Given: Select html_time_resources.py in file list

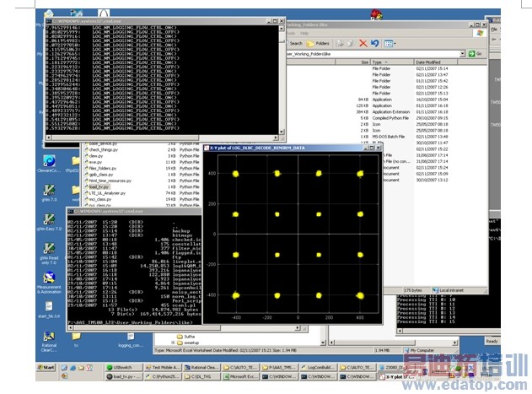Looking at the screenshot, I should pyautogui.click(x=110, y=181).
